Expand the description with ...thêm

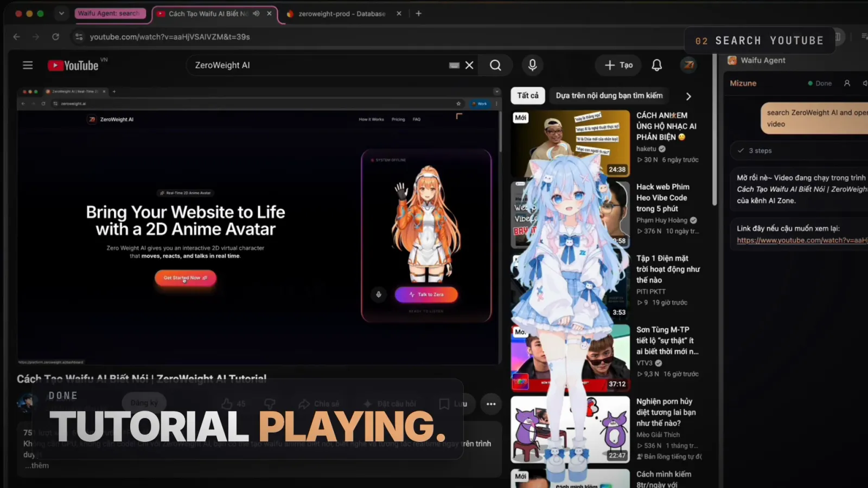coord(36,465)
